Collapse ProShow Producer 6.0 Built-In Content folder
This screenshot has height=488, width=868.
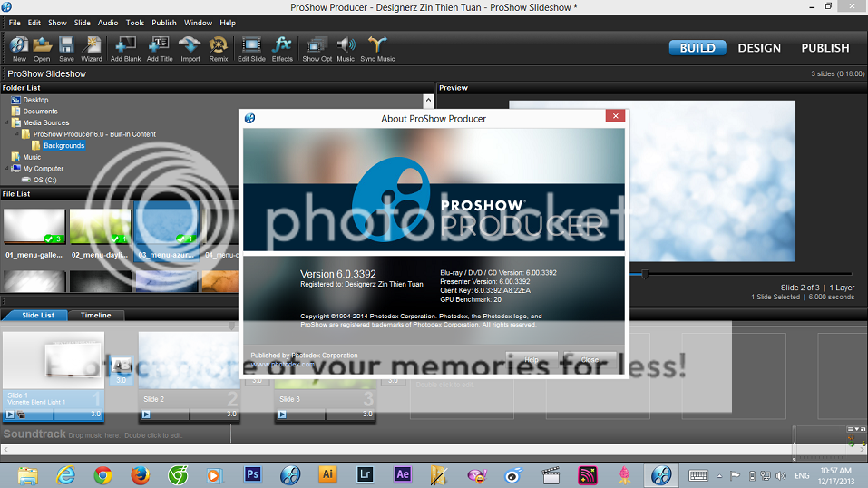[15, 134]
